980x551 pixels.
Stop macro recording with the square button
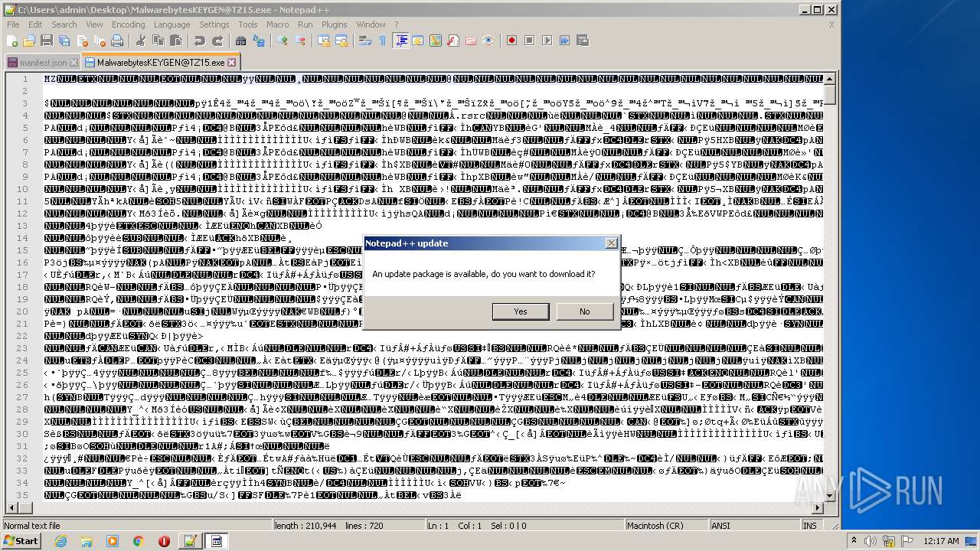coord(530,41)
